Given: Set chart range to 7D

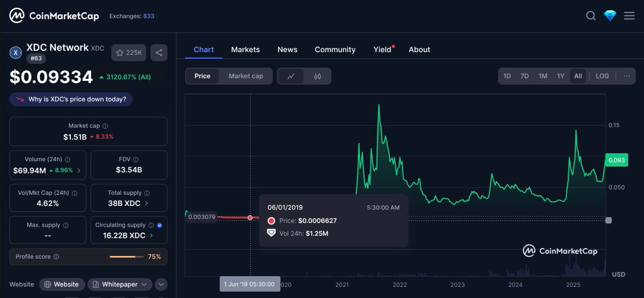Looking at the screenshot, I should 525,76.
